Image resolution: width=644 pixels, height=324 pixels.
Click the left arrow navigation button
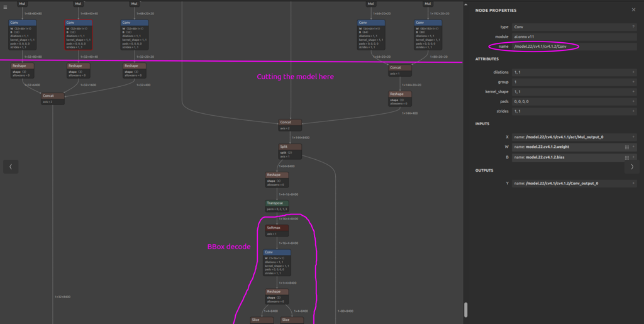[x=10, y=167]
